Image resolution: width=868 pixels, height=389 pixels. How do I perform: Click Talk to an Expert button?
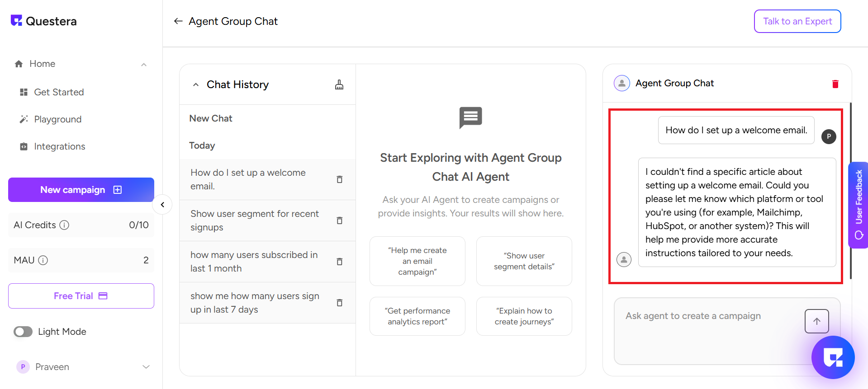point(797,21)
